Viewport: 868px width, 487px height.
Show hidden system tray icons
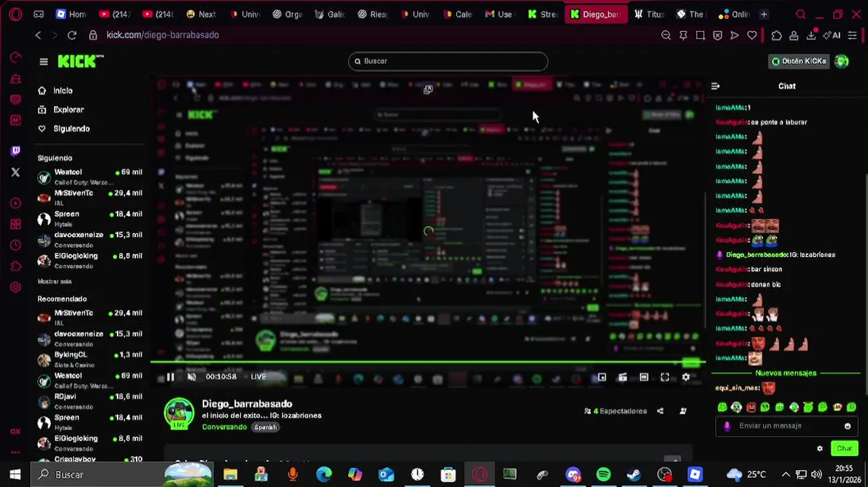(x=786, y=475)
